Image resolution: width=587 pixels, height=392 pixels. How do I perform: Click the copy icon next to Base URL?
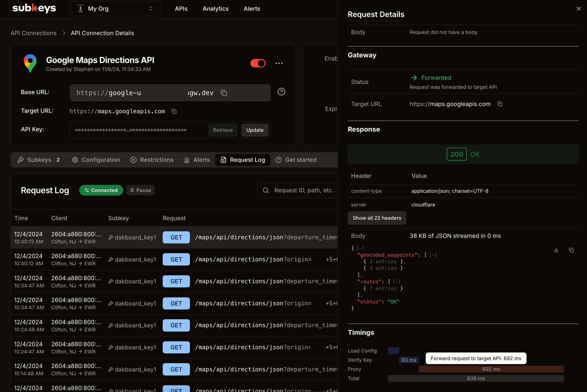click(224, 93)
